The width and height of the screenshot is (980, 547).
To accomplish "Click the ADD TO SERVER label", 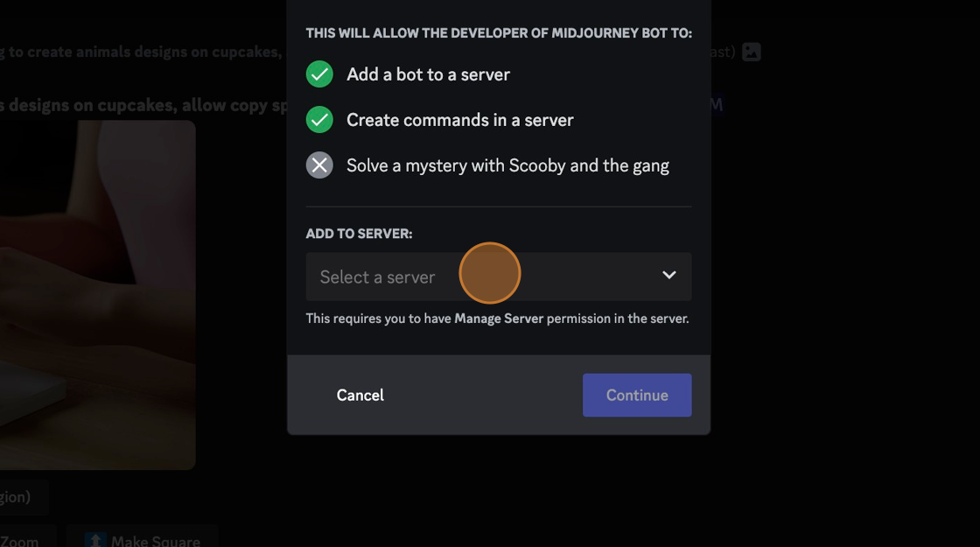I will (x=359, y=234).
